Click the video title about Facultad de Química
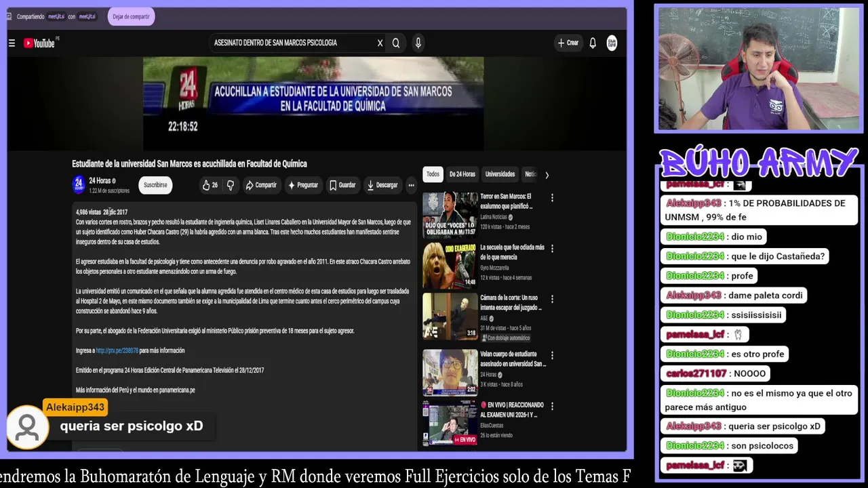868x488 pixels. 189,164
